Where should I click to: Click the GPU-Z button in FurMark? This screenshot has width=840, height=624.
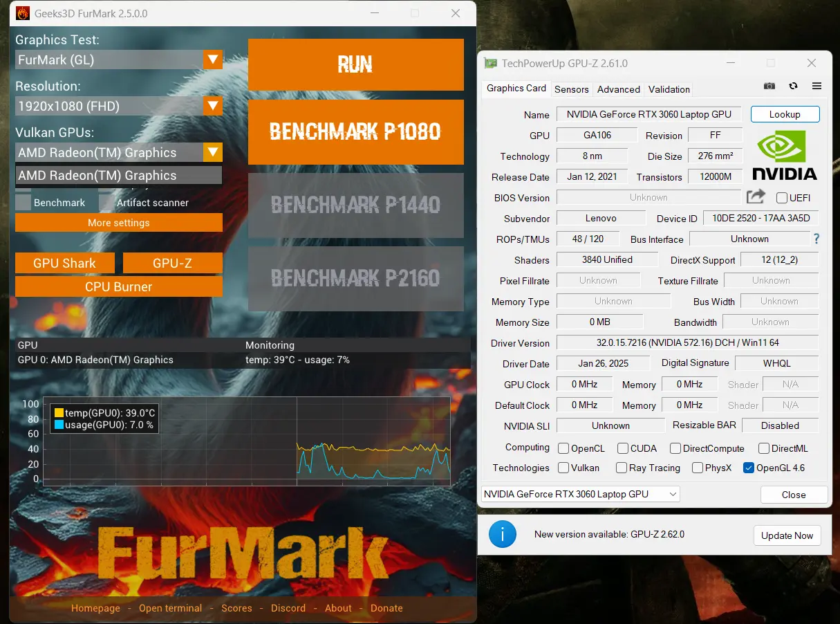173,263
